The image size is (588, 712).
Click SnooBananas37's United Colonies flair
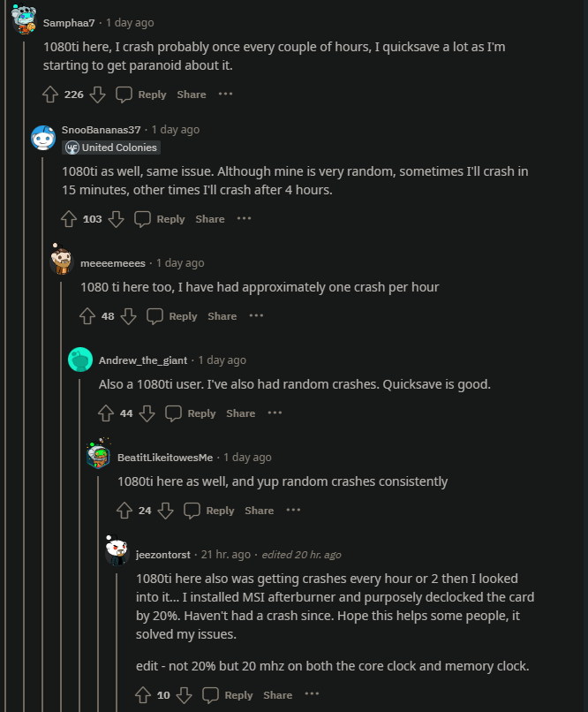(x=111, y=148)
